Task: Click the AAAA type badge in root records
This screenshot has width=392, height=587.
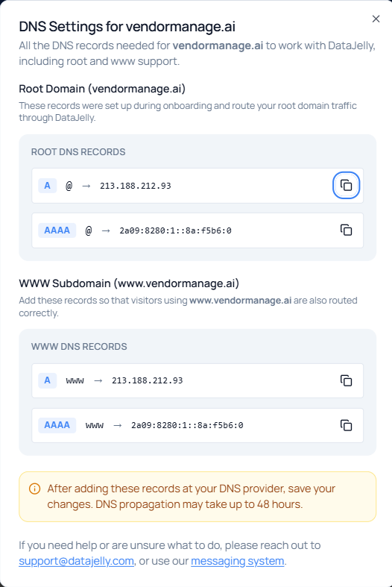Action: [x=57, y=230]
